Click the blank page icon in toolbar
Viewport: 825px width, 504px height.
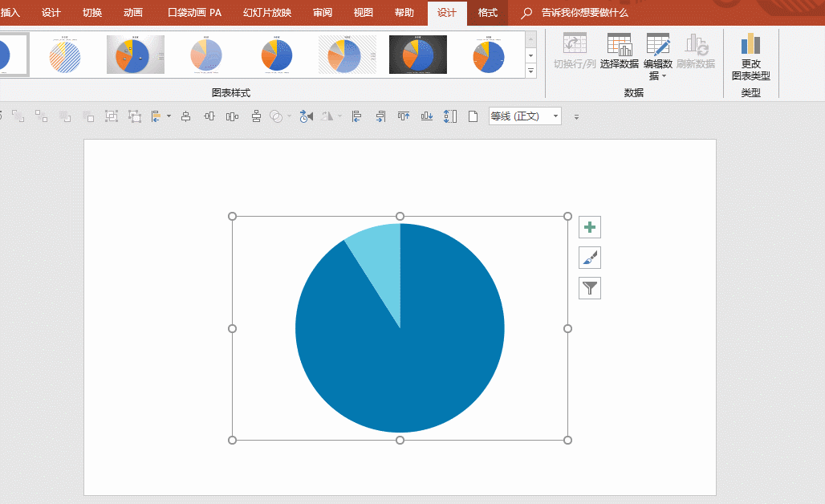click(x=473, y=116)
